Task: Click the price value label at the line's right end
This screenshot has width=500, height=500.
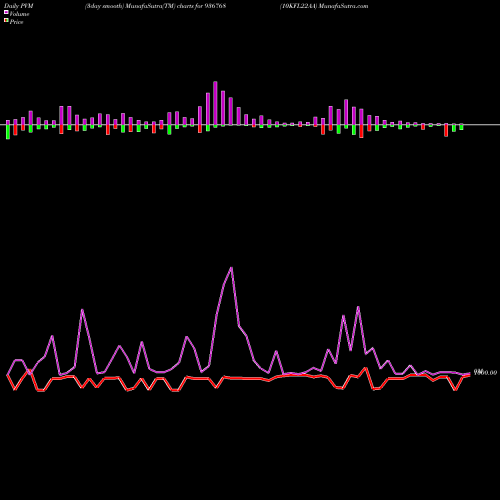Action: (486, 372)
